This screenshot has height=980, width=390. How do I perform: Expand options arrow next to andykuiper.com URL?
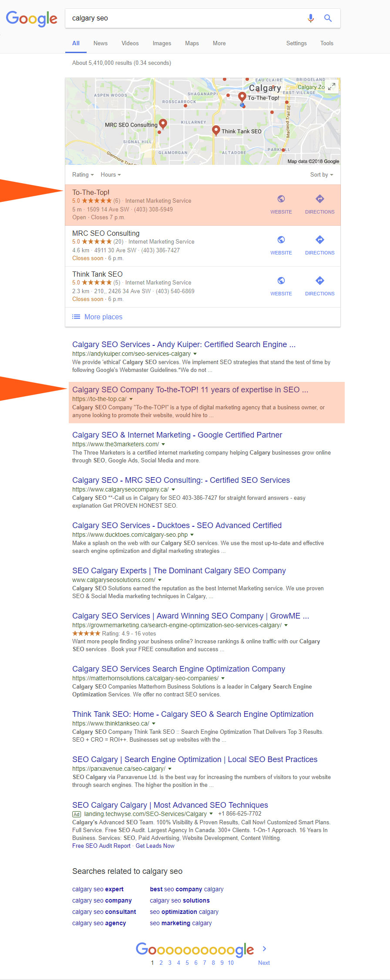pyautogui.click(x=195, y=354)
